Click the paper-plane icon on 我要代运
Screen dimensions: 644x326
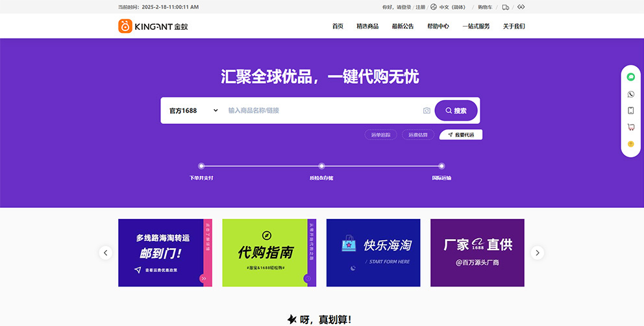450,135
